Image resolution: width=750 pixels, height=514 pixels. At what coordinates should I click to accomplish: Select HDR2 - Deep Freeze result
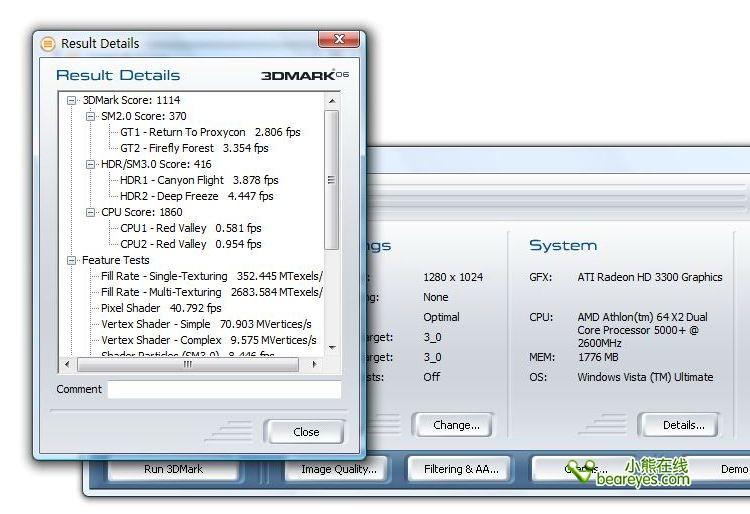coord(196,196)
